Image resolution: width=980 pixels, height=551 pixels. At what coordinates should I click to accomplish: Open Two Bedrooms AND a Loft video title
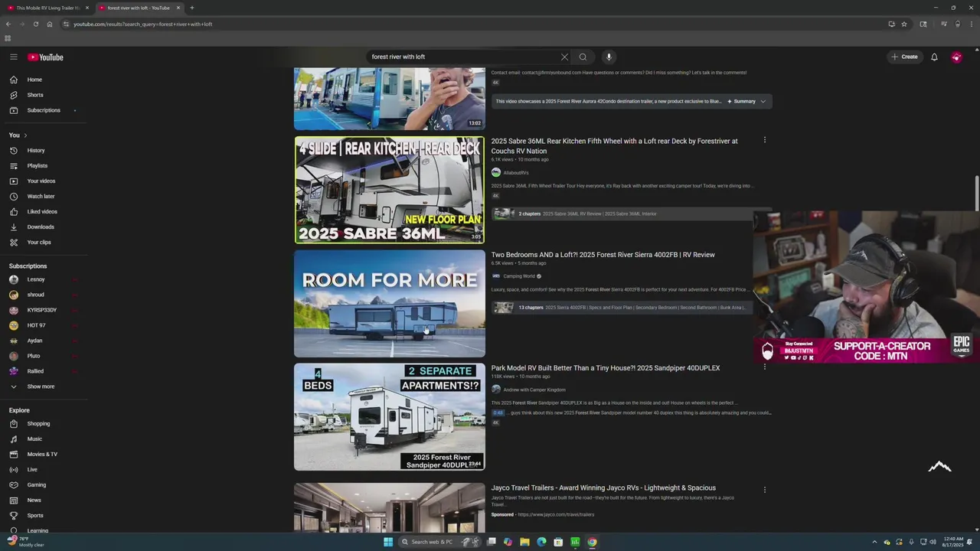(603, 255)
